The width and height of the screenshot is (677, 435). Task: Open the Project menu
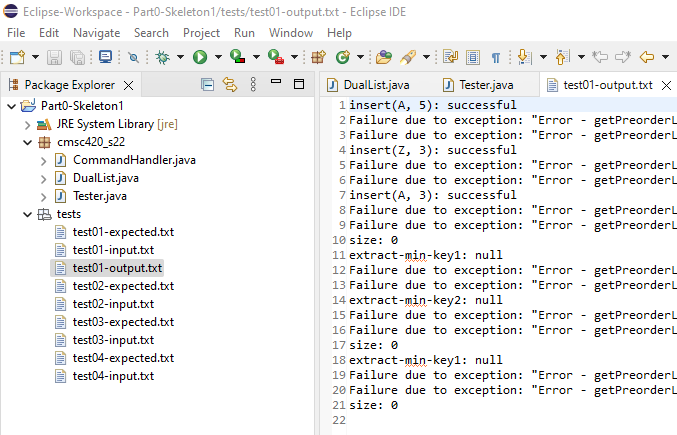pos(201,33)
